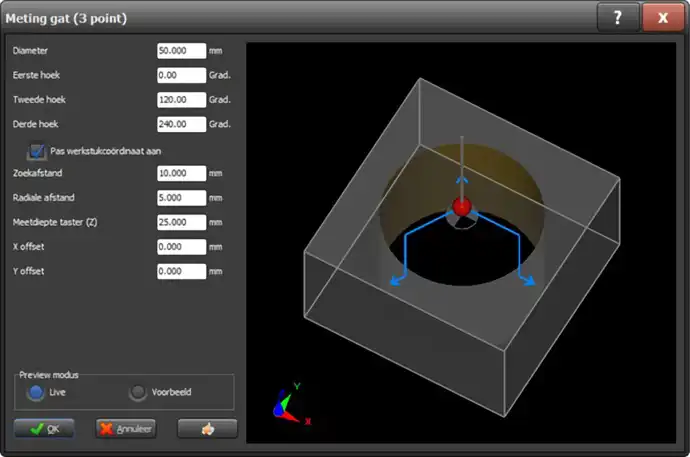Screen dimensions: 690x457
Task: Click the Eerste hoek input field
Action: pos(181,75)
